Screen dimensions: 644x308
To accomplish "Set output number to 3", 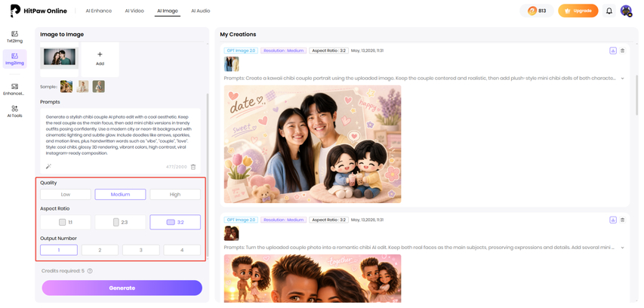I will click(141, 250).
